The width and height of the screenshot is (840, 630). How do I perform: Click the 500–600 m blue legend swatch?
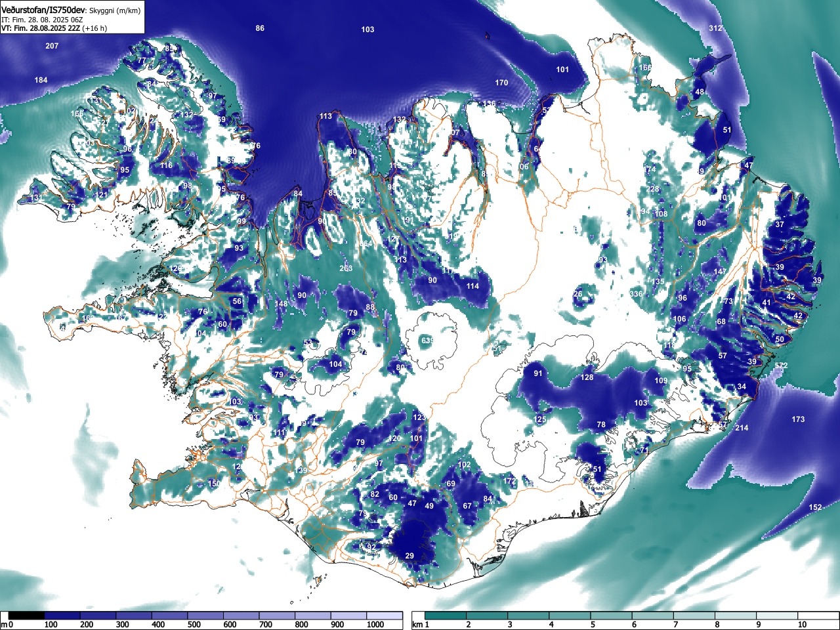[205, 616]
